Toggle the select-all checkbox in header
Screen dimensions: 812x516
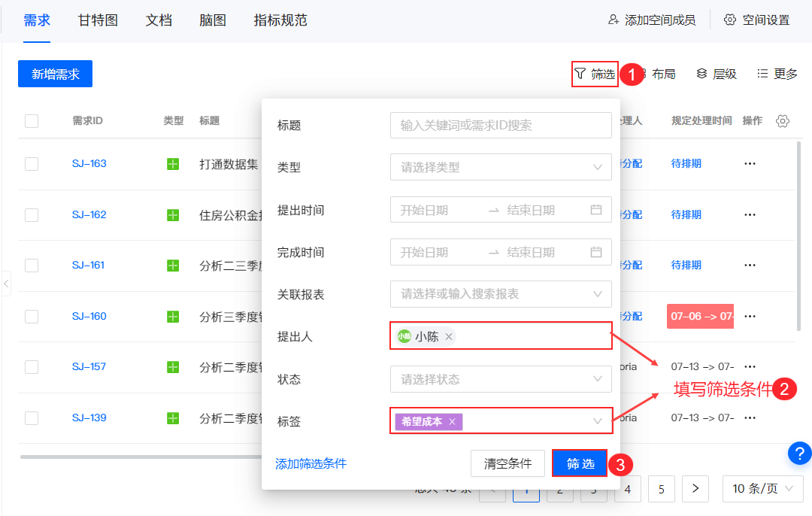coord(32,121)
